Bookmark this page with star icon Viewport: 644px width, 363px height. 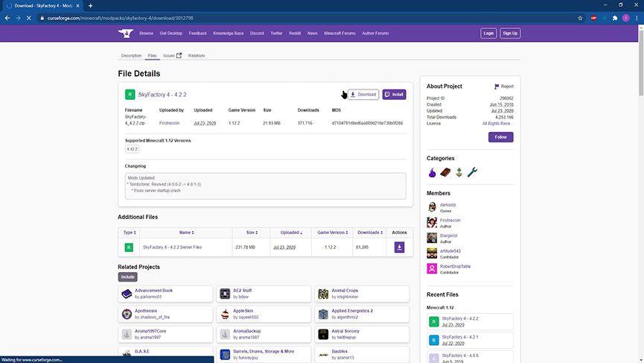pyautogui.click(x=580, y=18)
